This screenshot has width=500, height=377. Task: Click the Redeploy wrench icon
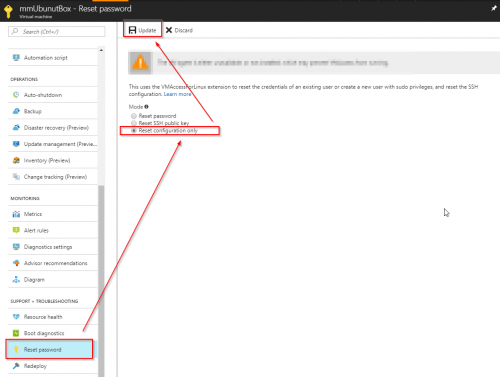[16, 366]
